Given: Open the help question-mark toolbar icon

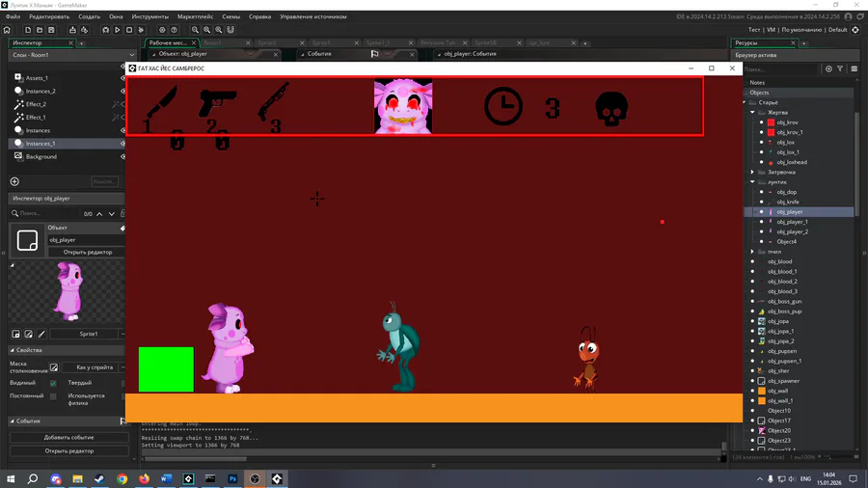Looking at the screenshot, I should click(x=174, y=30).
